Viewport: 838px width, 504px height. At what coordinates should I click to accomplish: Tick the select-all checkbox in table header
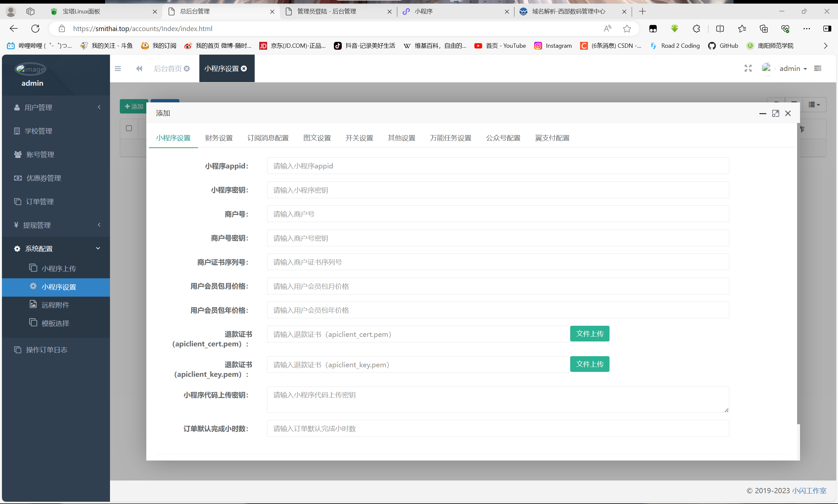pyautogui.click(x=129, y=129)
